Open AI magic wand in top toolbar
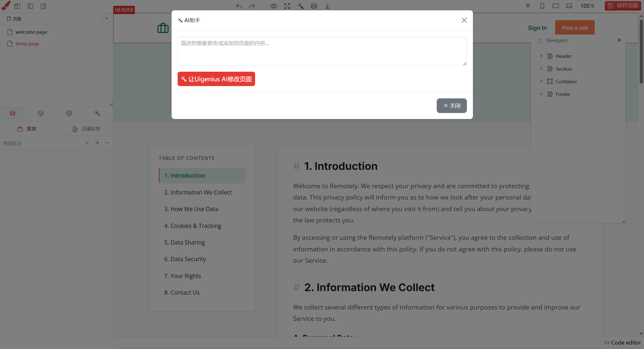Screen dimensions: 644x349 tap(300, 6)
